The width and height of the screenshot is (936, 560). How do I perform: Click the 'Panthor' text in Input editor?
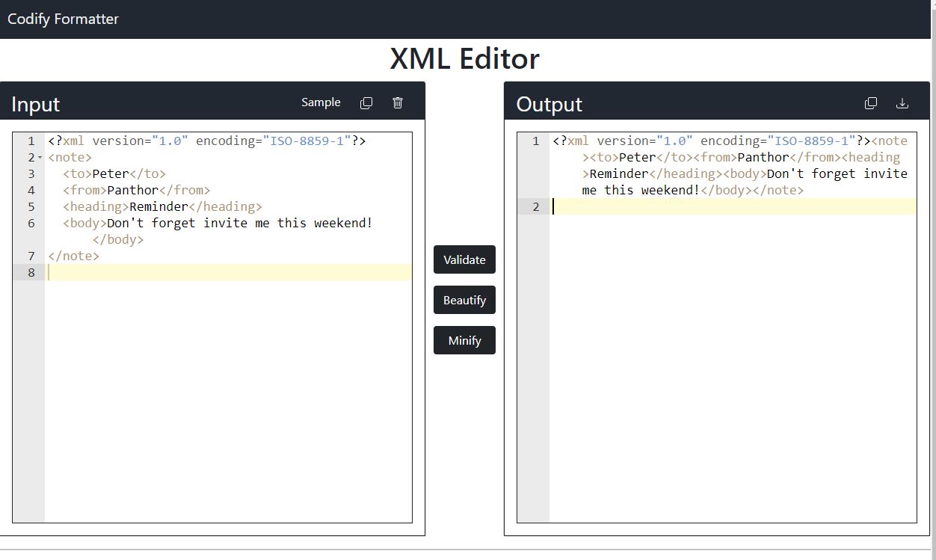pos(133,190)
